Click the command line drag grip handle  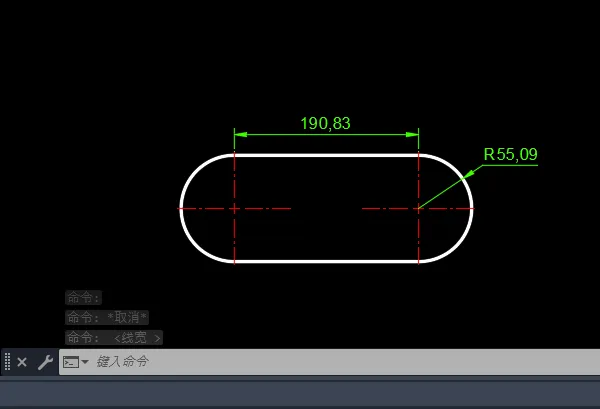7,362
